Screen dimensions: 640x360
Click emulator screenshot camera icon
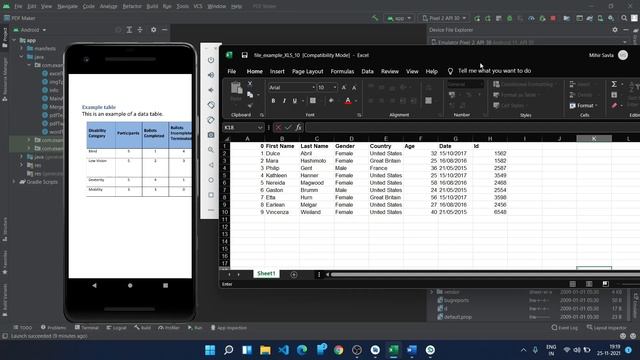[x=211, y=135]
